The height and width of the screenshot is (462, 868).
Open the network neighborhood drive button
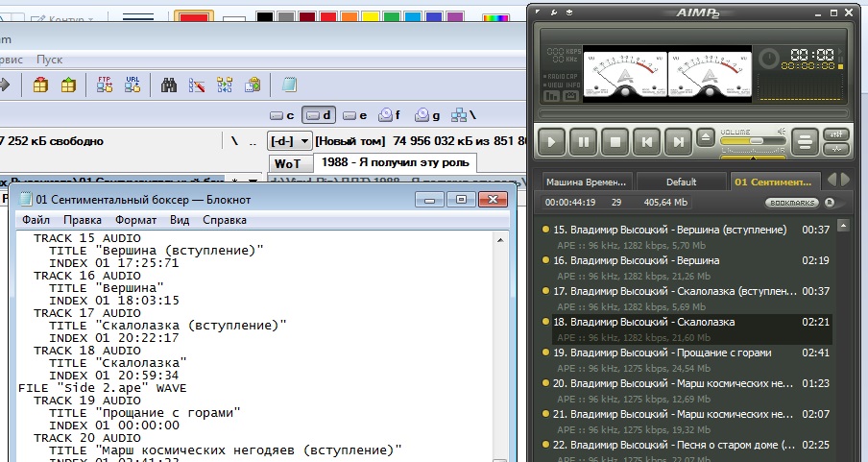pyautogui.click(x=464, y=115)
